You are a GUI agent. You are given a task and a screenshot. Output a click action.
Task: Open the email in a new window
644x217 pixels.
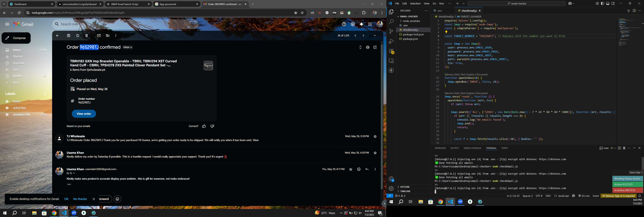point(375,47)
